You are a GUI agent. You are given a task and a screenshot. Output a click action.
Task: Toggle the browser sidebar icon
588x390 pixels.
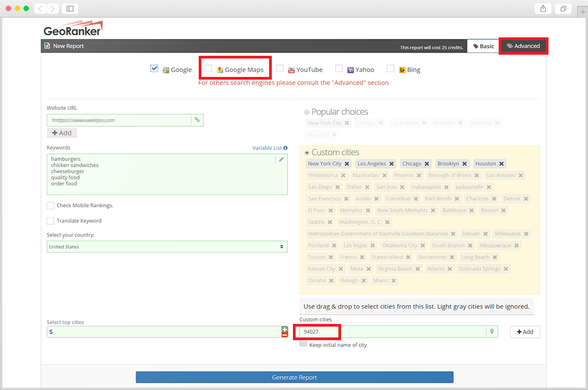pos(70,9)
